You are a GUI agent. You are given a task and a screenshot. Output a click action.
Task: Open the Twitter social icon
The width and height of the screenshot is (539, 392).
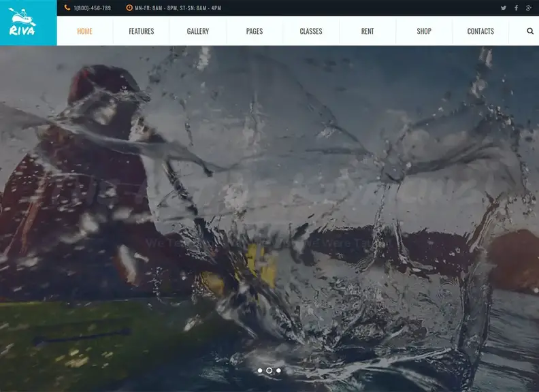504,8
